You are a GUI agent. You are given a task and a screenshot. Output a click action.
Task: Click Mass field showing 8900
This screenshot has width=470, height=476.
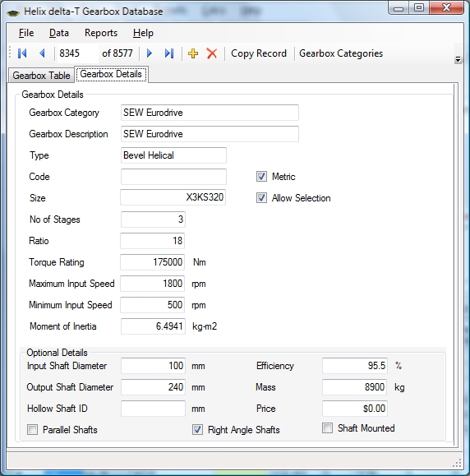click(355, 387)
